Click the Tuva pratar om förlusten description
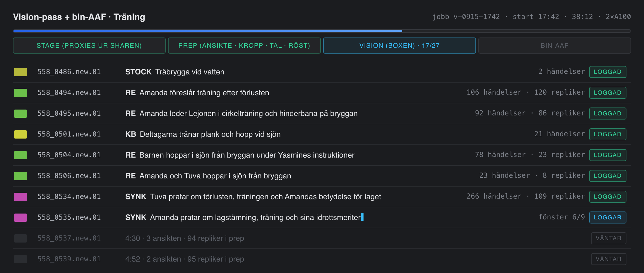Viewport: 644px width, 273px height. [x=266, y=197]
